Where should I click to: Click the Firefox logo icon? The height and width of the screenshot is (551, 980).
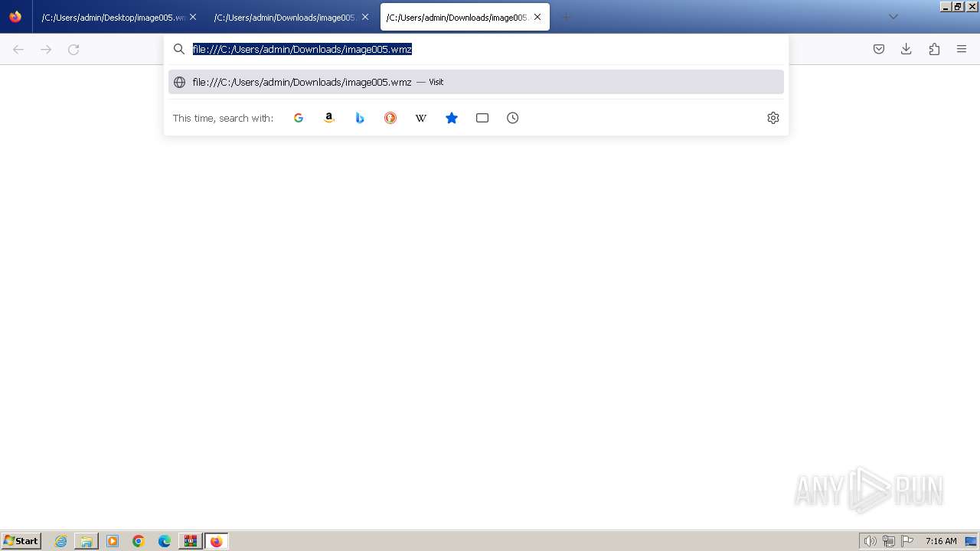pyautogui.click(x=15, y=17)
